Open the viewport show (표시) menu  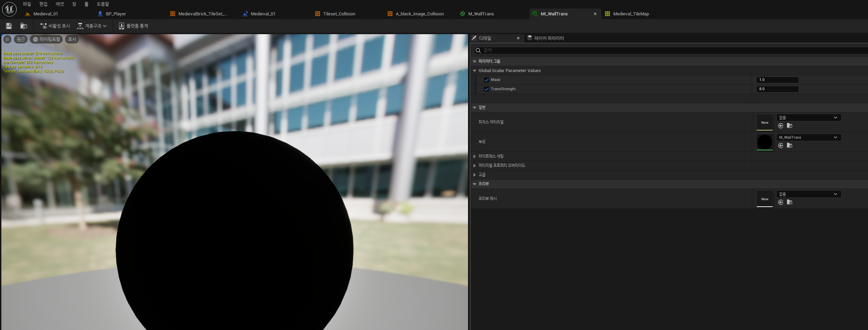(x=72, y=39)
